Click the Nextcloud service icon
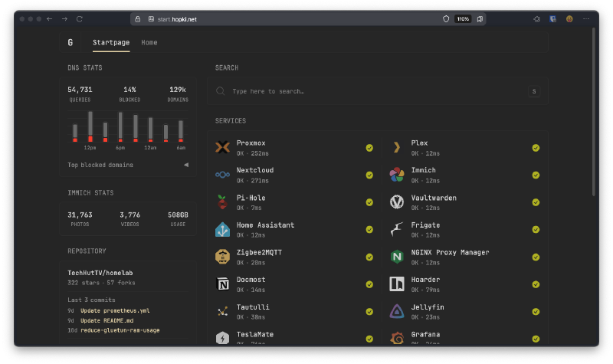This screenshot has width=613, height=364. coord(223,175)
